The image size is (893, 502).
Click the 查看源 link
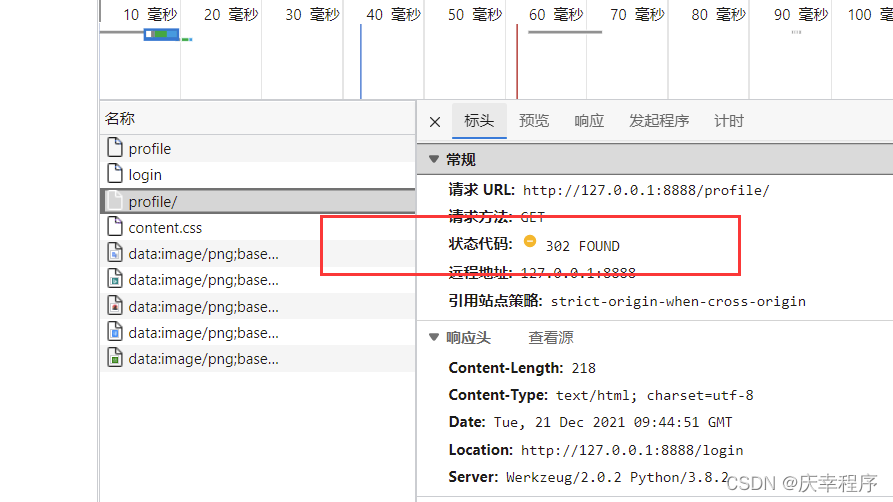tap(551, 337)
